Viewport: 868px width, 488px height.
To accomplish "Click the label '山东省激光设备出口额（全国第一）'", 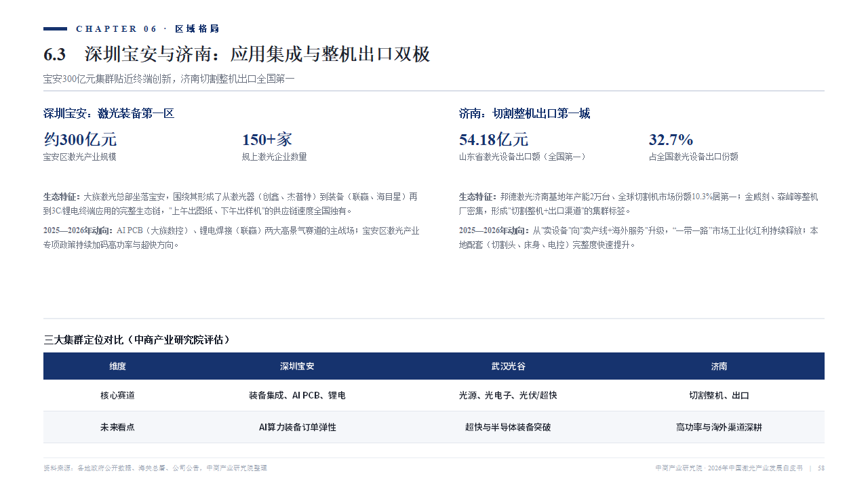I will (x=522, y=157).
